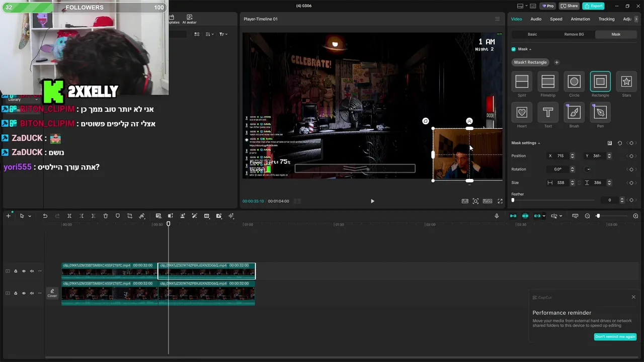Open the selection tool dropdown arrow
This screenshot has width=644, height=362.
tap(30, 216)
